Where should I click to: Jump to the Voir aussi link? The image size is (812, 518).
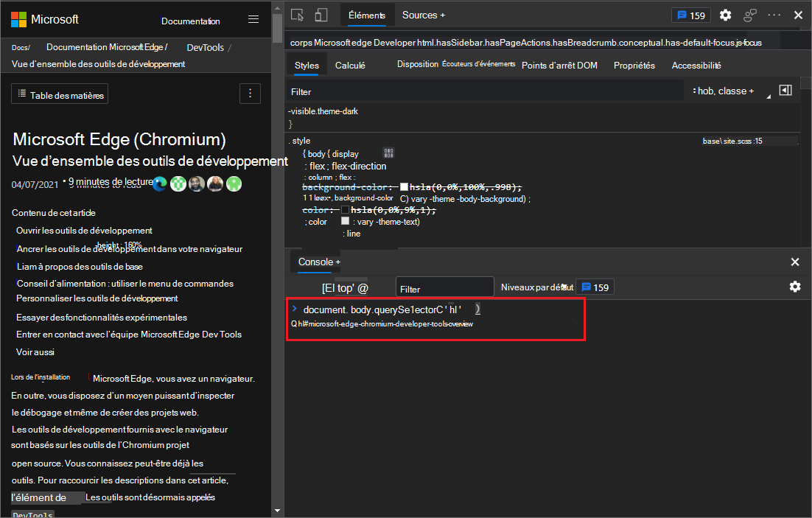click(35, 352)
